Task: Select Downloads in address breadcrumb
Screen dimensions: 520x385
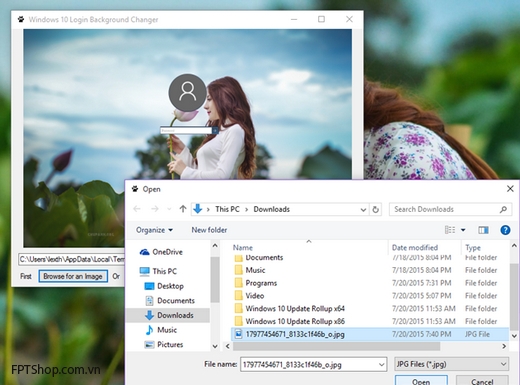Action: click(272, 209)
